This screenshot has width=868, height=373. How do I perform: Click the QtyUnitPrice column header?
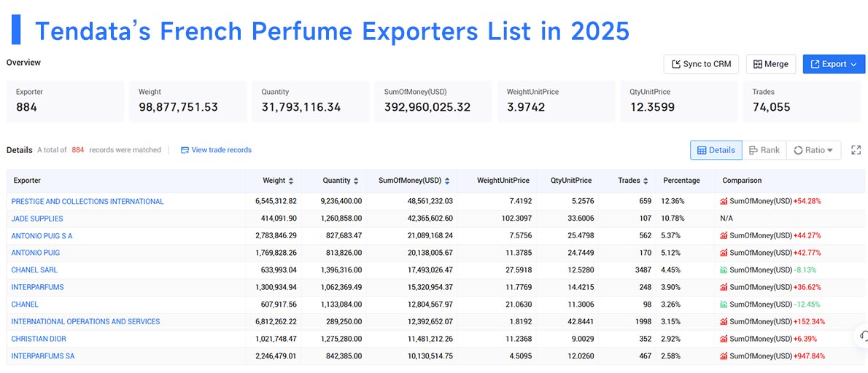[570, 181]
